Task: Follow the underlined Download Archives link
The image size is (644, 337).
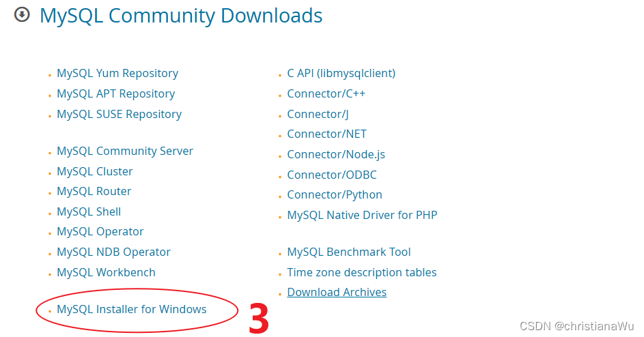Action: click(x=337, y=292)
